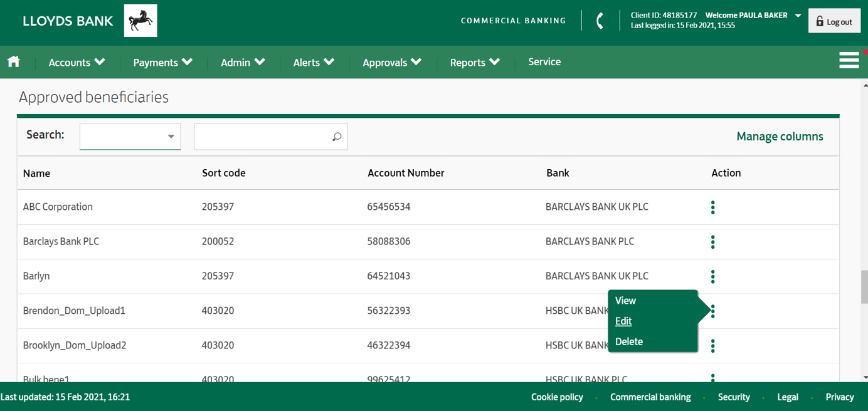This screenshot has height=411, width=868.
Task: Open the Search field type dropdown
Action: pos(130,137)
